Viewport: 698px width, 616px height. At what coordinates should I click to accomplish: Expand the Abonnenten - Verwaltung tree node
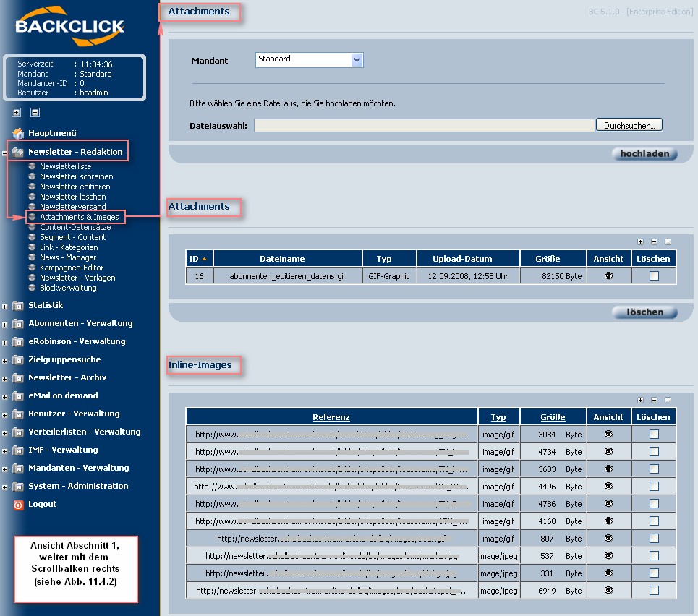[4, 325]
